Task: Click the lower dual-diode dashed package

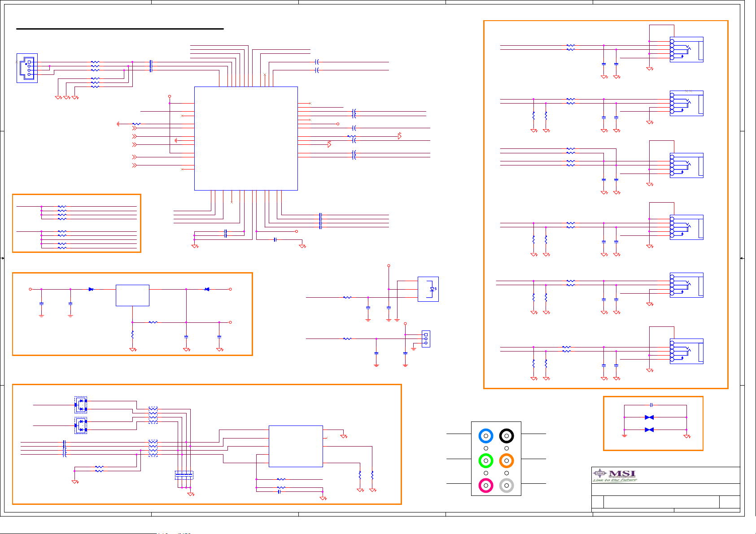Action: click(x=81, y=425)
